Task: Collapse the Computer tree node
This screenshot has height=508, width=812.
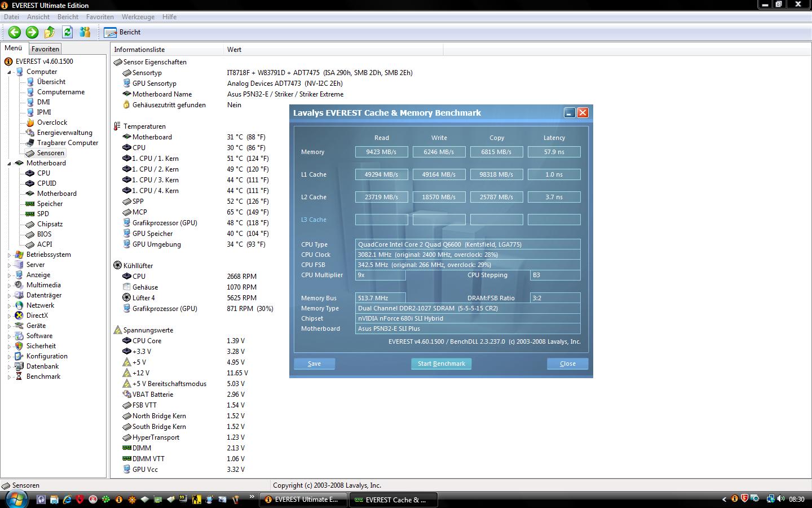Action: (10, 72)
